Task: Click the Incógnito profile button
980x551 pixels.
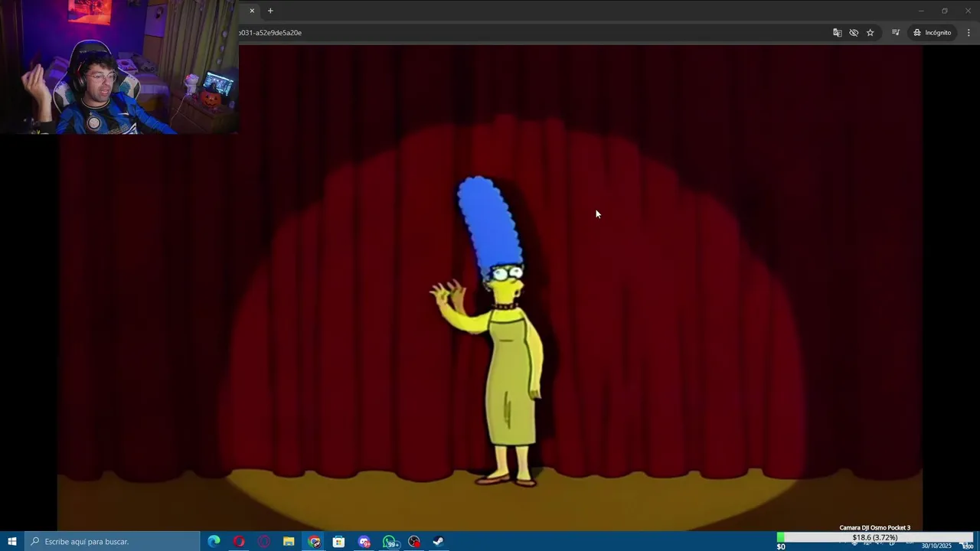Action: [x=932, y=33]
